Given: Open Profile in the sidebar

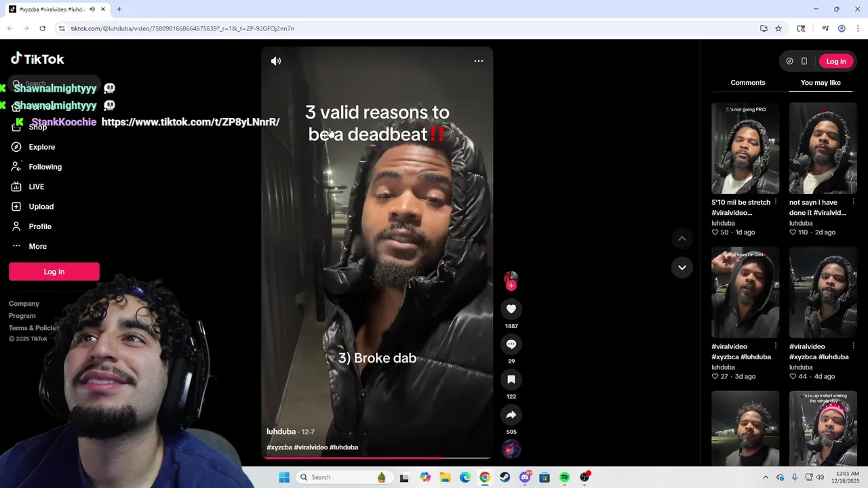Looking at the screenshot, I should pyautogui.click(x=40, y=226).
